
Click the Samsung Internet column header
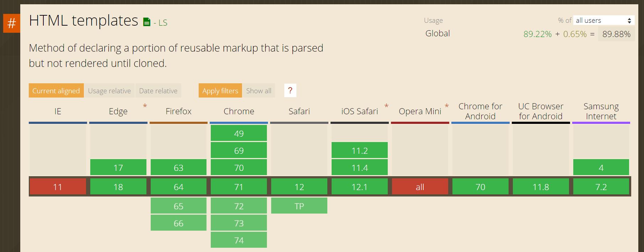(601, 111)
